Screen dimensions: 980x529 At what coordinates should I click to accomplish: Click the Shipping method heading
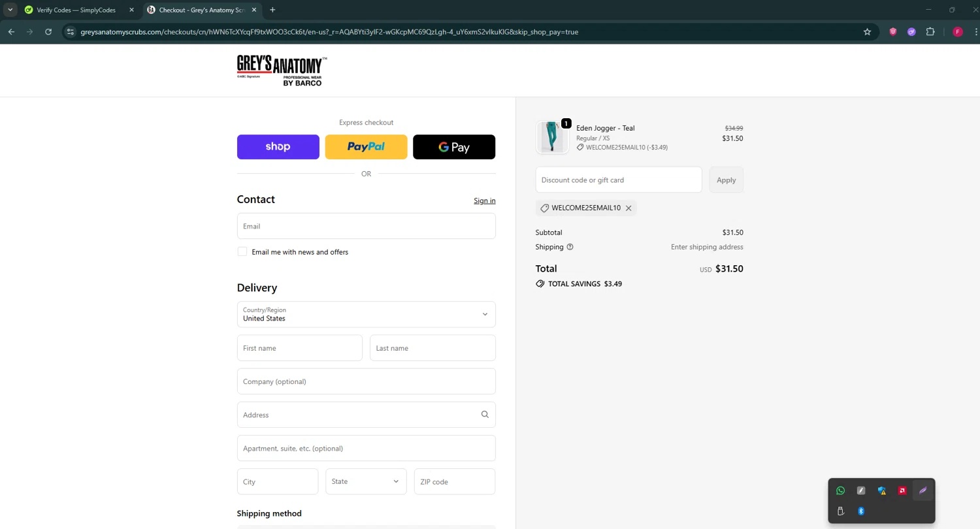[269, 513]
